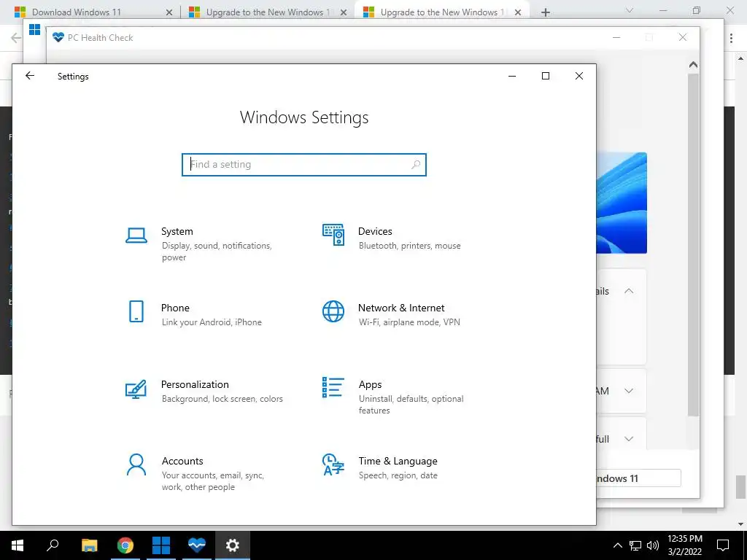
Task: Click the Time & Language title
Action: [x=398, y=461]
